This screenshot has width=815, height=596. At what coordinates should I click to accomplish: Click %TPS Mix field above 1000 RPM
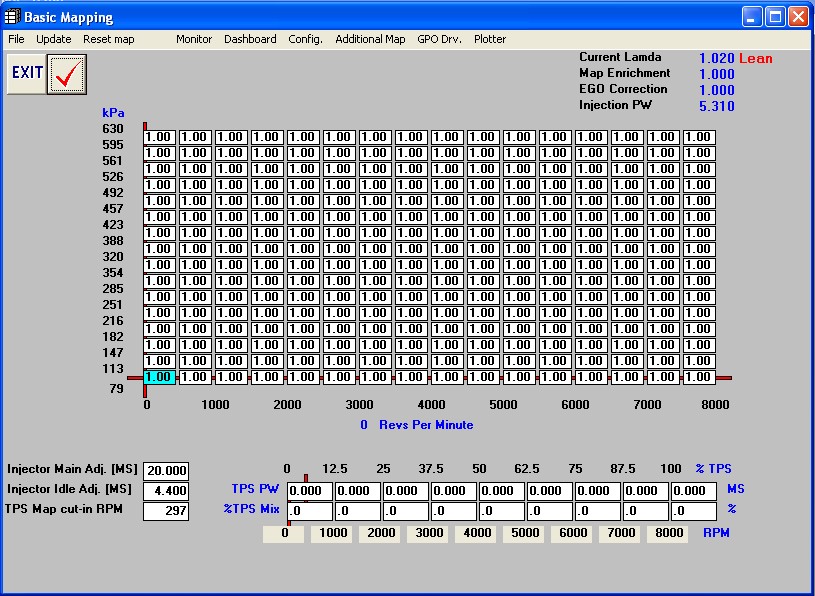[x=358, y=511]
